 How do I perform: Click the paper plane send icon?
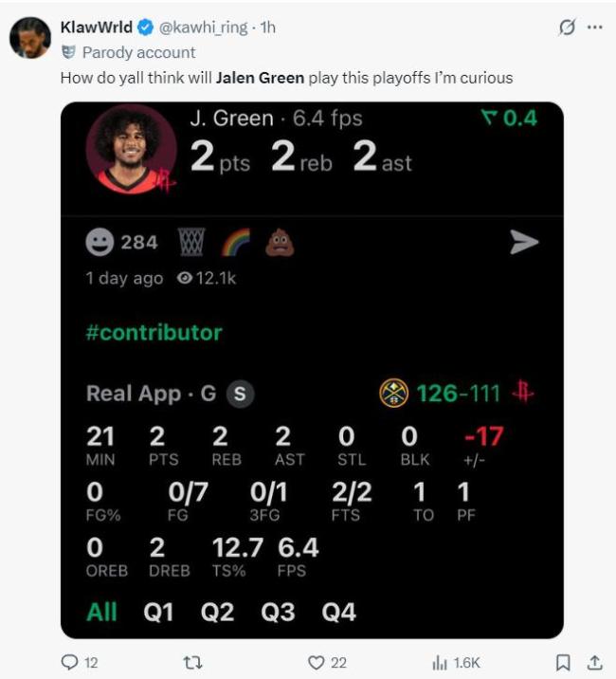click(x=524, y=242)
